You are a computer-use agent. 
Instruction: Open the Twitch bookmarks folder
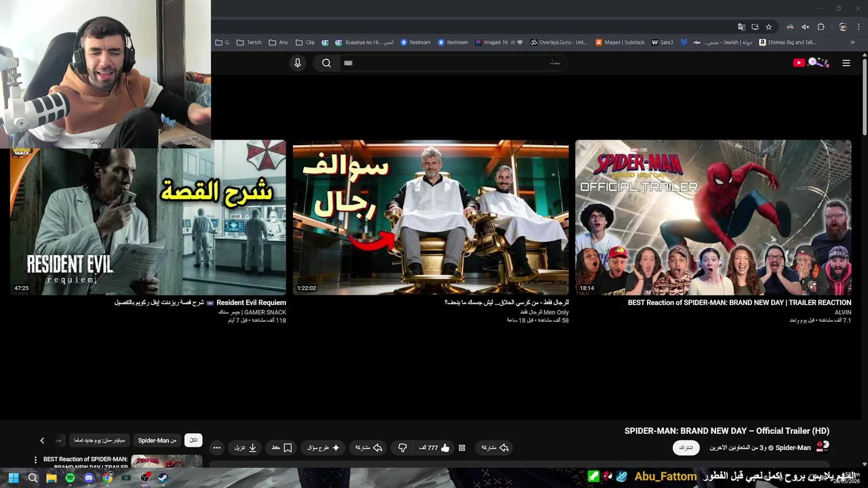point(249,42)
